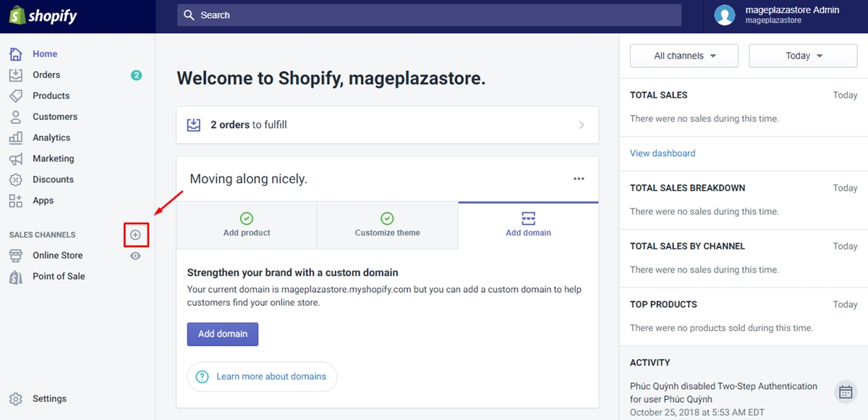Screen dimensions: 868x420
Task: Open Point of Sale channel
Action: (x=59, y=276)
